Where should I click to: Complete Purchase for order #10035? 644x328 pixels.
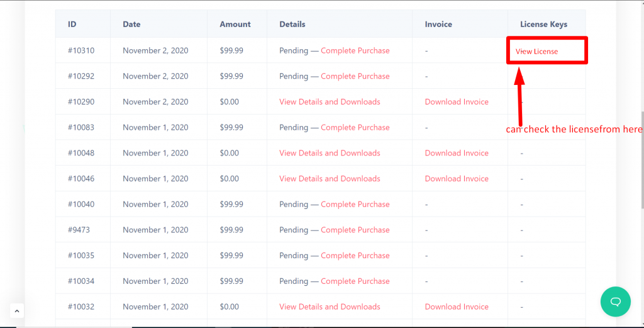(x=355, y=256)
